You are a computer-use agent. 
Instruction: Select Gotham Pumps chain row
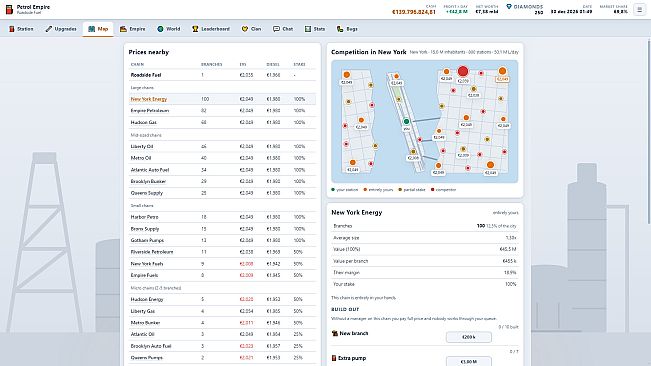click(x=222, y=240)
